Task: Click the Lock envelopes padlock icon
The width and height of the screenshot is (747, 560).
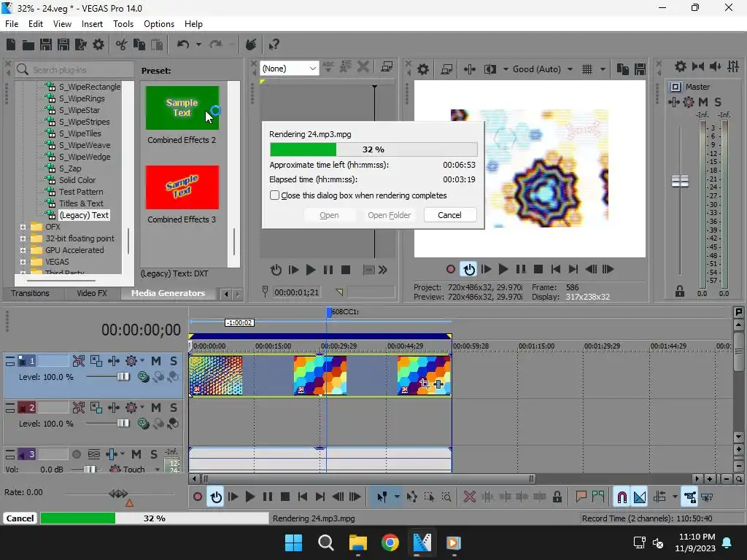Action: tap(557, 497)
